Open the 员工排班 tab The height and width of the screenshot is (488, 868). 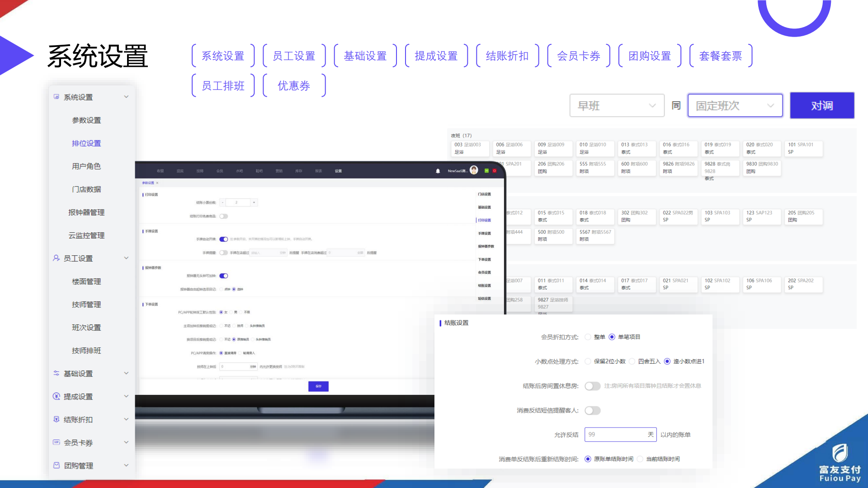tap(223, 86)
